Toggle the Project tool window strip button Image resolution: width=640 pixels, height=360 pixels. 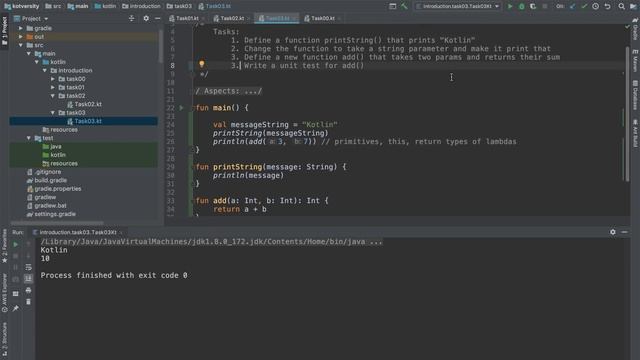coord(4,31)
